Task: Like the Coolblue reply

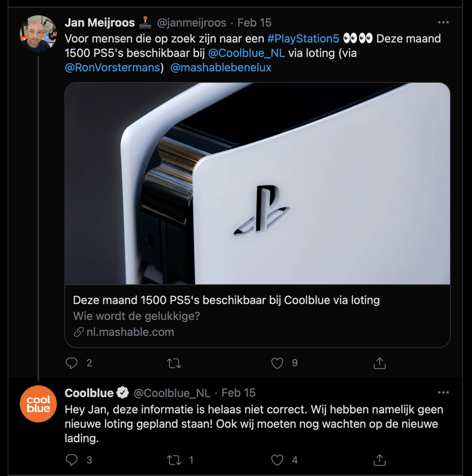Action: click(x=277, y=460)
